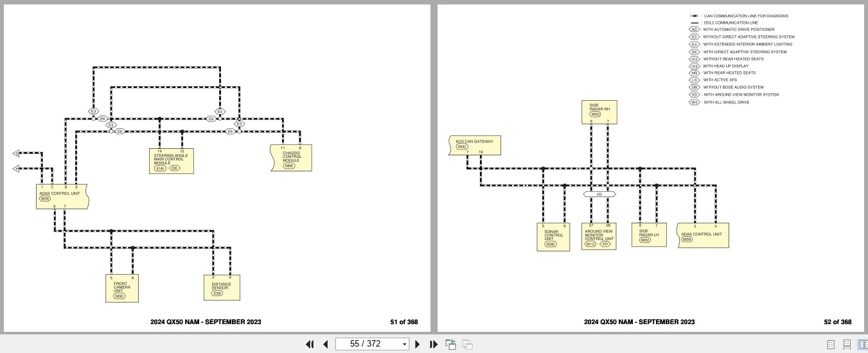Click legend entry 'CAN COMMUNICATION LINE FOR DIAGNOSIS'
Viewport: 868px width, 353px height.
[746, 16]
